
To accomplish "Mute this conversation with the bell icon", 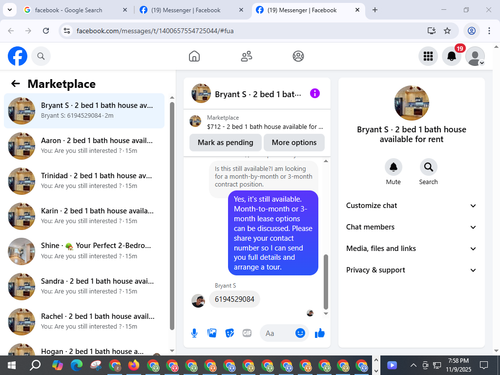I will 393,167.
